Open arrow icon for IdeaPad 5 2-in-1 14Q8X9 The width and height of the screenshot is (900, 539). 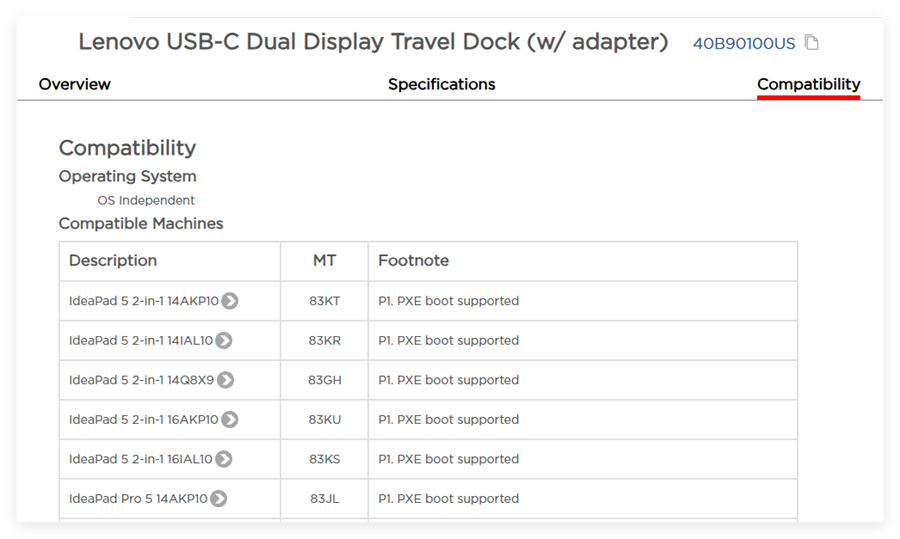click(226, 380)
